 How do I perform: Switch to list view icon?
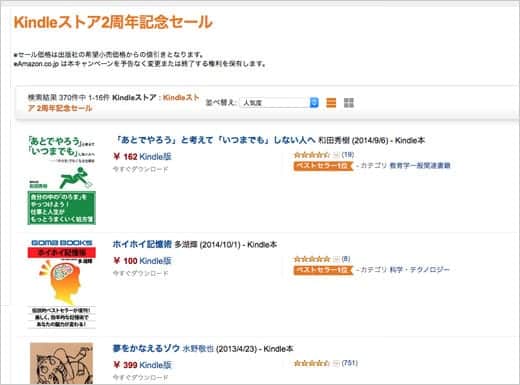click(331, 102)
